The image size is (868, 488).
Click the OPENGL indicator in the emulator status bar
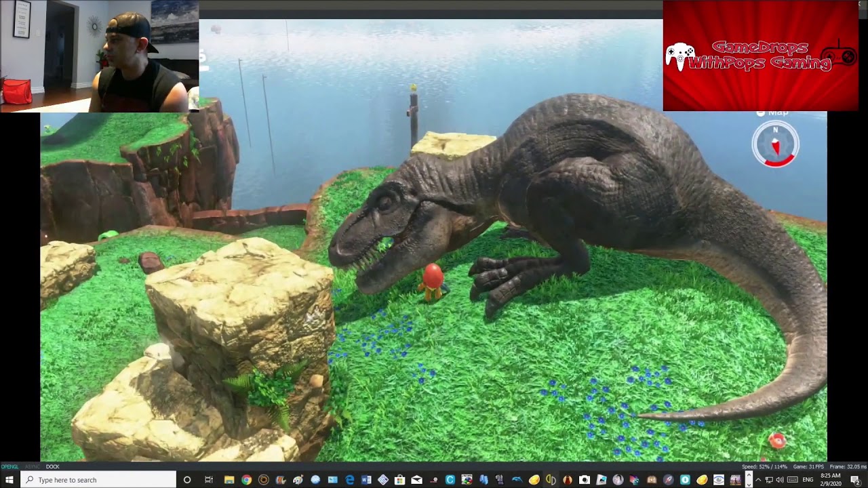[9, 466]
